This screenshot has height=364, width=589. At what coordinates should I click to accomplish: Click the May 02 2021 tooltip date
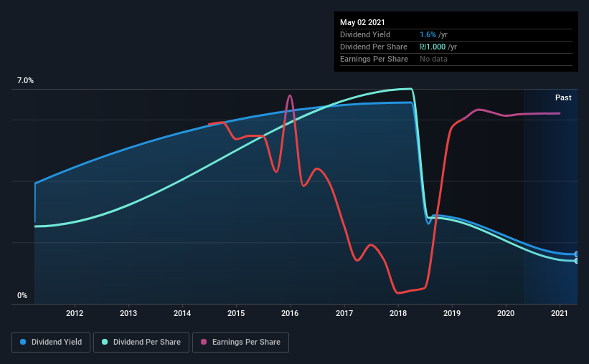pyautogui.click(x=362, y=22)
